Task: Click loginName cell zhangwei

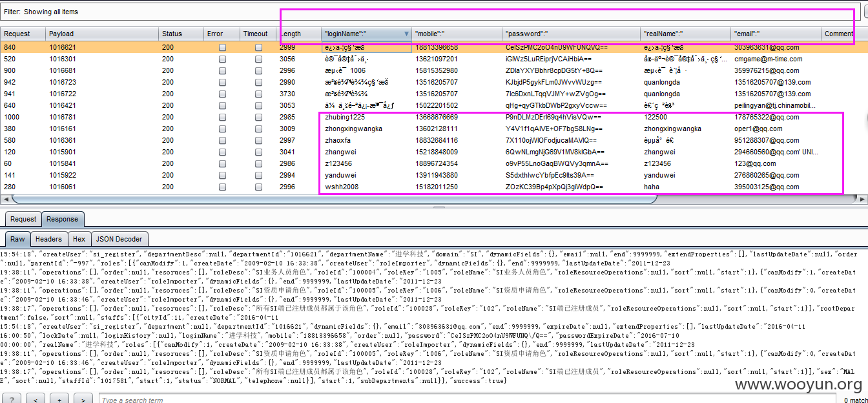Action: click(340, 152)
